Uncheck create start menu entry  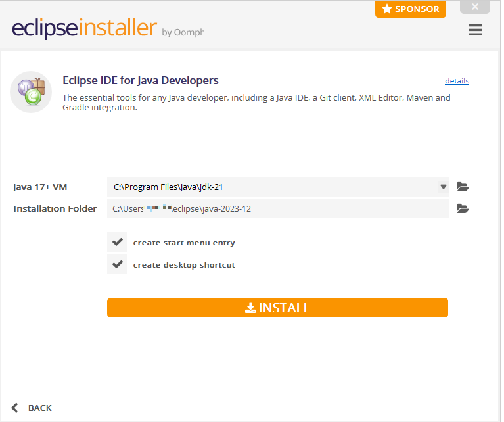(117, 242)
